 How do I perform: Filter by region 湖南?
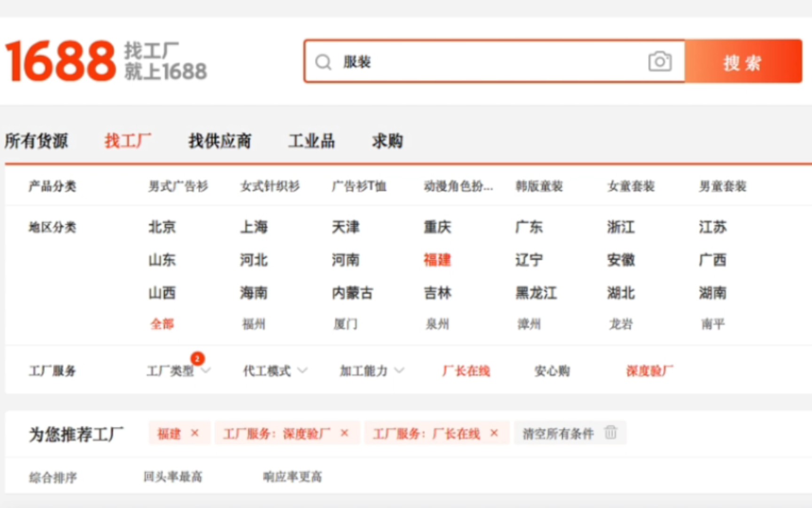pyautogui.click(x=713, y=293)
